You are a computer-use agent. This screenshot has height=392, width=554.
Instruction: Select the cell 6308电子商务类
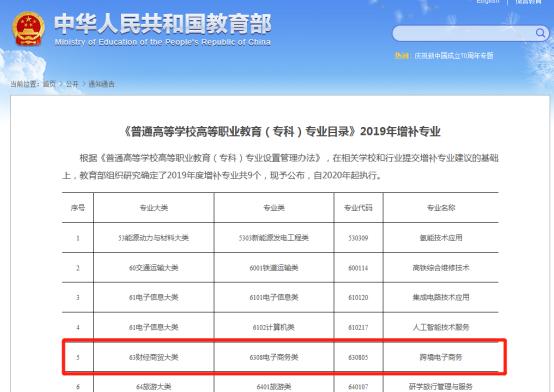tap(274, 357)
